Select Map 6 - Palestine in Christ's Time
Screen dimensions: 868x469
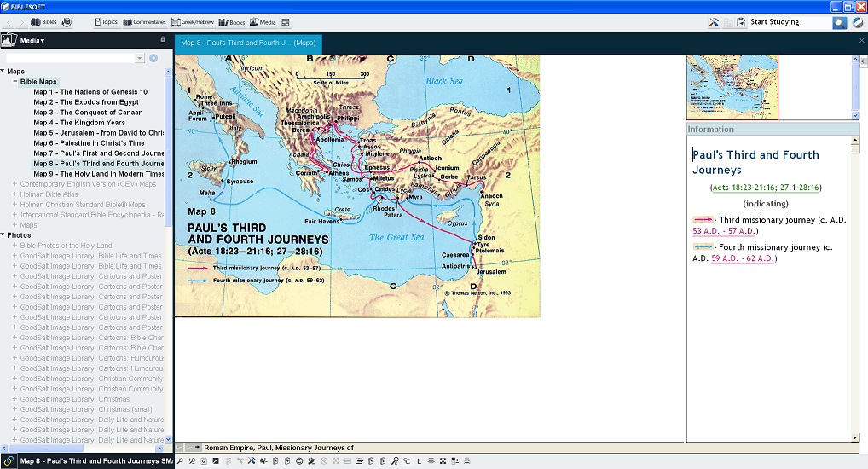[89, 143]
